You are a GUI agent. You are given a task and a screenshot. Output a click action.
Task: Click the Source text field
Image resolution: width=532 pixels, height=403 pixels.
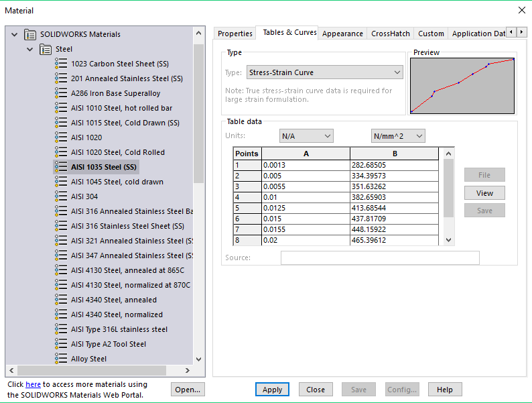pyautogui.click(x=380, y=257)
